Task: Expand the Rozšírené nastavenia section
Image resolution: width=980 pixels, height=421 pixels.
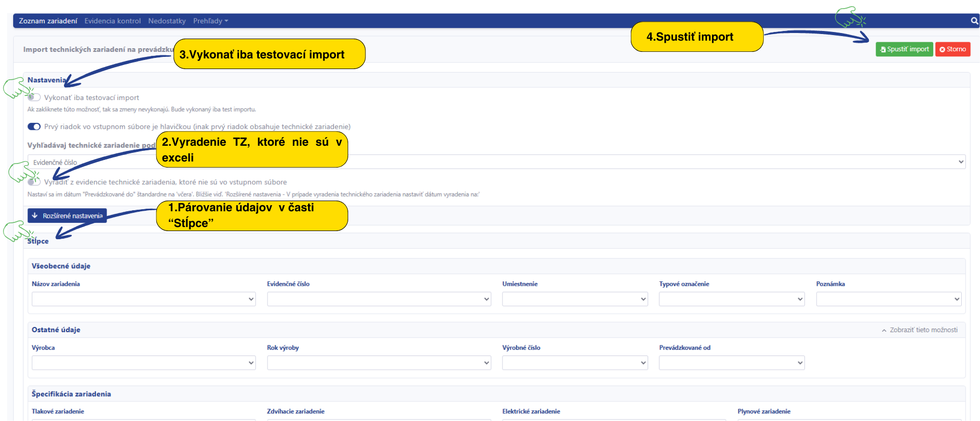Action: pyautogui.click(x=67, y=216)
